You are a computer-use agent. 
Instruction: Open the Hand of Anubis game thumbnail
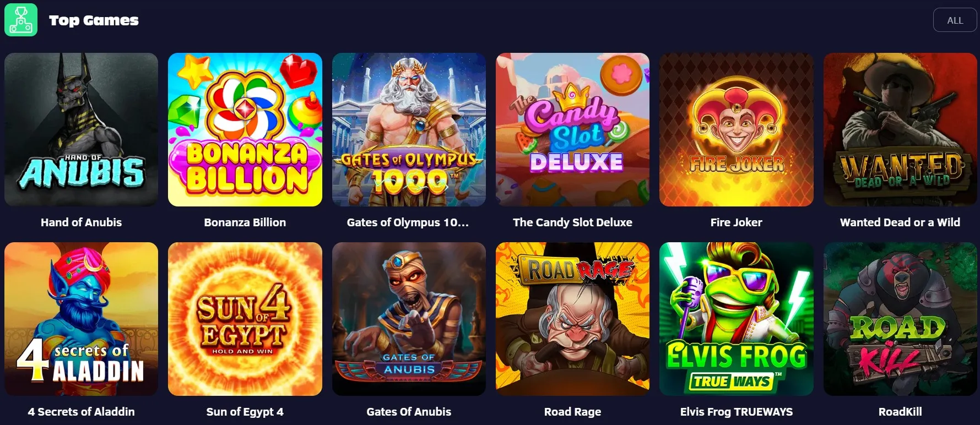tap(81, 129)
